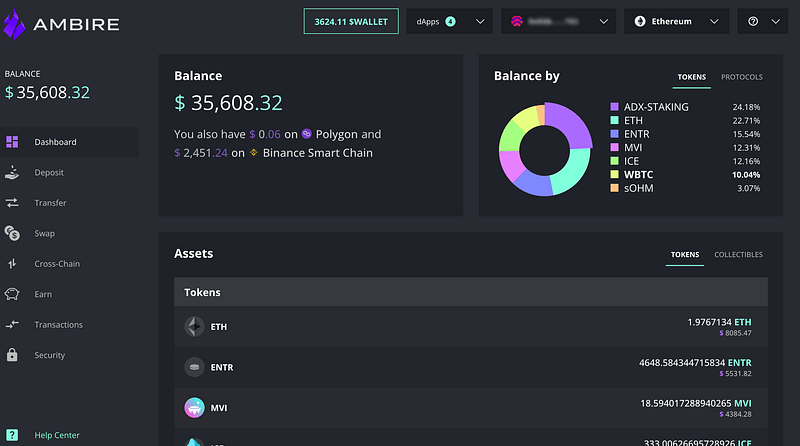Click the WBTC 10.04% legend entry
This screenshot has height=446, width=800.
point(685,175)
